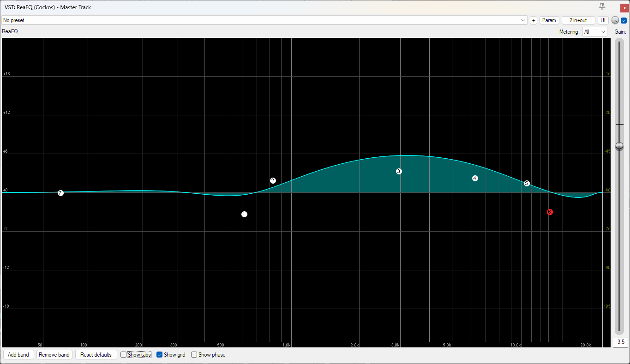Image resolution: width=630 pixels, height=364 pixels.
Task: Click the 10.0k frequency label
Action: pos(516,345)
